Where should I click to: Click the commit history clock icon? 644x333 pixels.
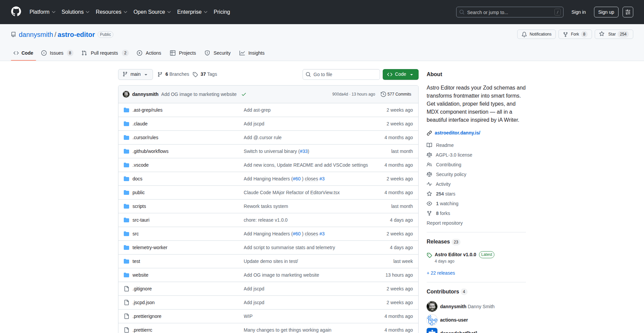[384, 94]
